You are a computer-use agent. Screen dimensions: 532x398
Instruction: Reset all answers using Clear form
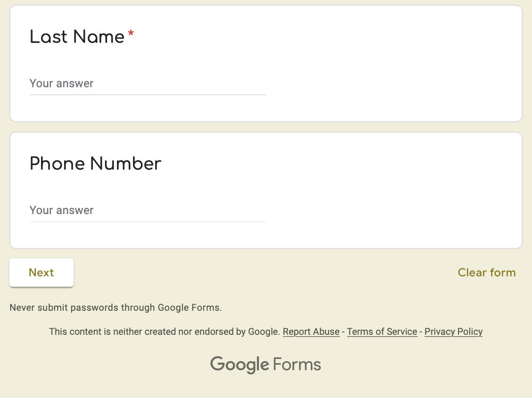(487, 273)
